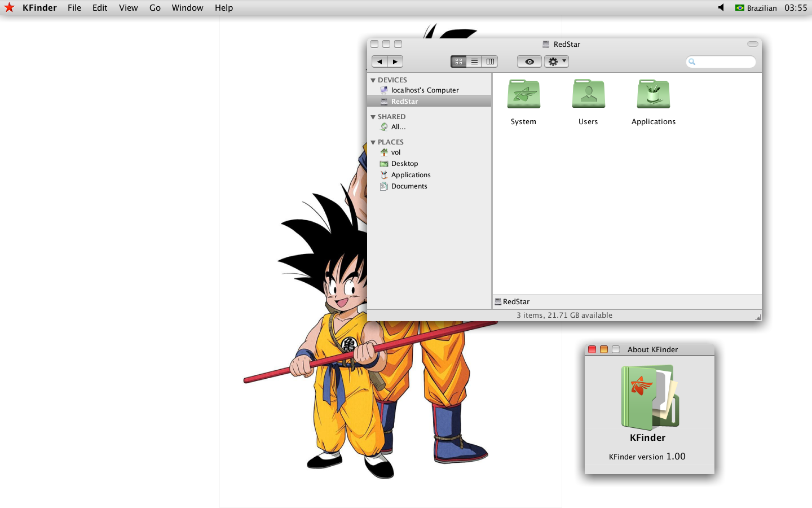Click the Desktop icon in sidebar
This screenshot has height=508, width=812.
pyautogui.click(x=384, y=164)
